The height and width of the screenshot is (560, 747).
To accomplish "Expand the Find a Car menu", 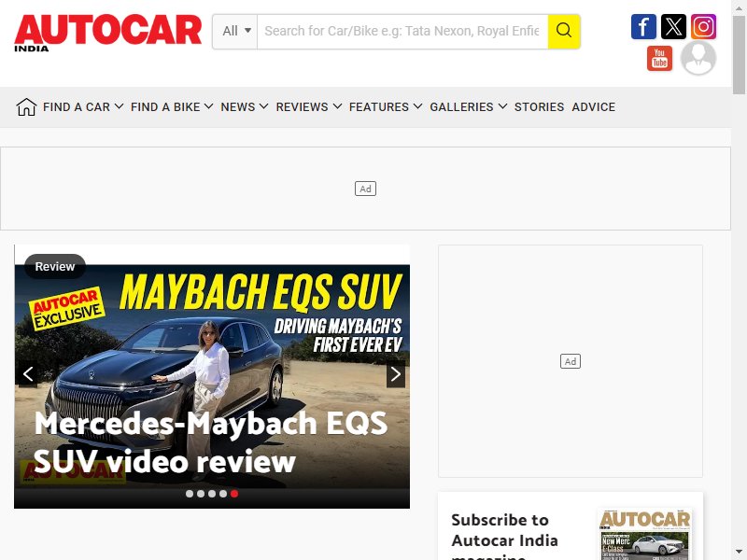I will pos(83,107).
